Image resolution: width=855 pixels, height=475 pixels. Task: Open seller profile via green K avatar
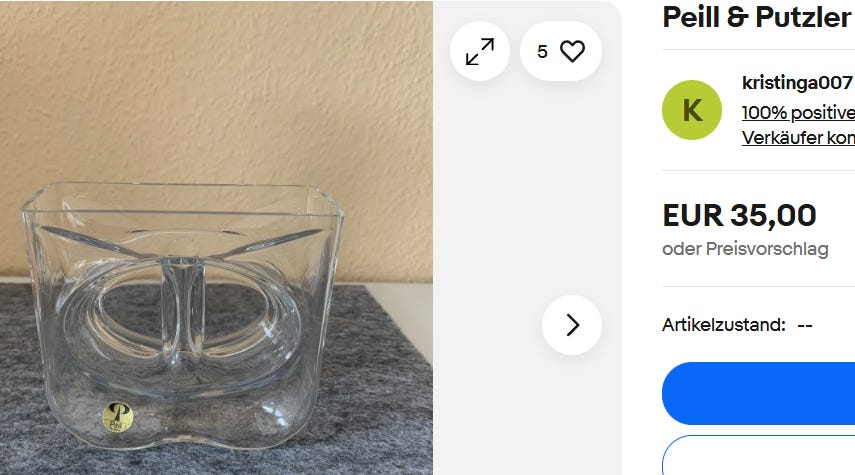click(x=691, y=110)
